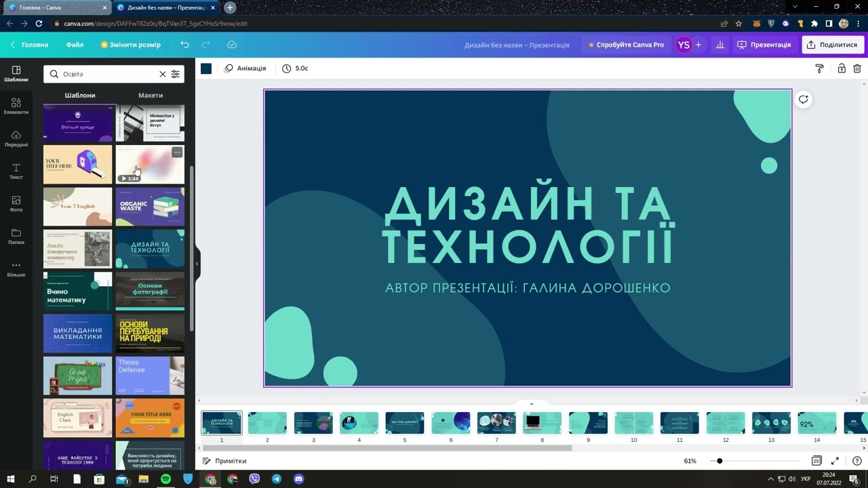
Task: Delete page with trash icon
Action: click(x=857, y=68)
